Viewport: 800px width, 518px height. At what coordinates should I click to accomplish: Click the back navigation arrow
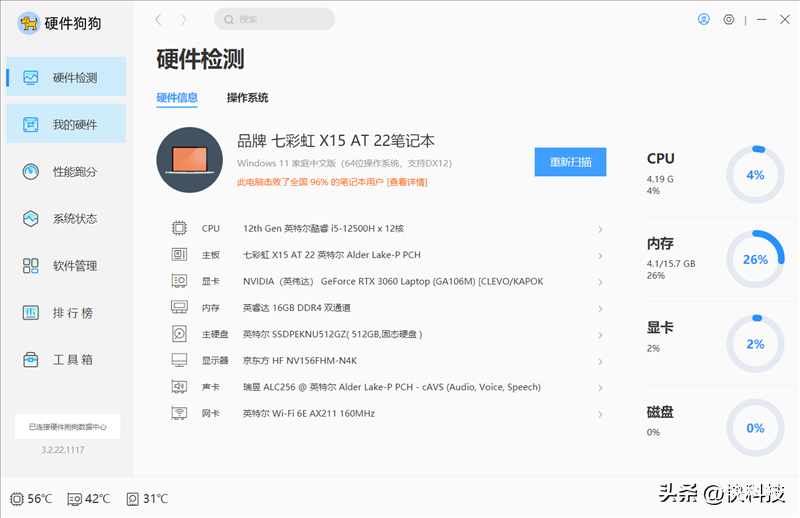[x=159, y=19]
